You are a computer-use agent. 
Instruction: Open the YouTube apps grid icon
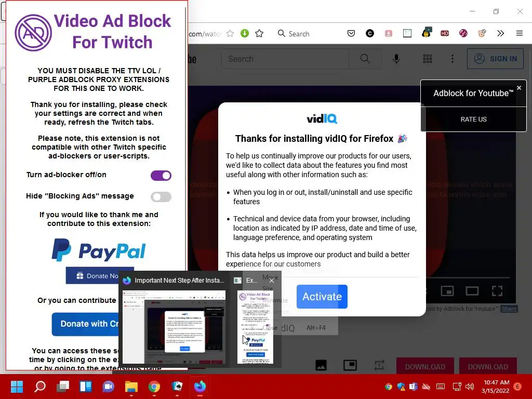428,59
